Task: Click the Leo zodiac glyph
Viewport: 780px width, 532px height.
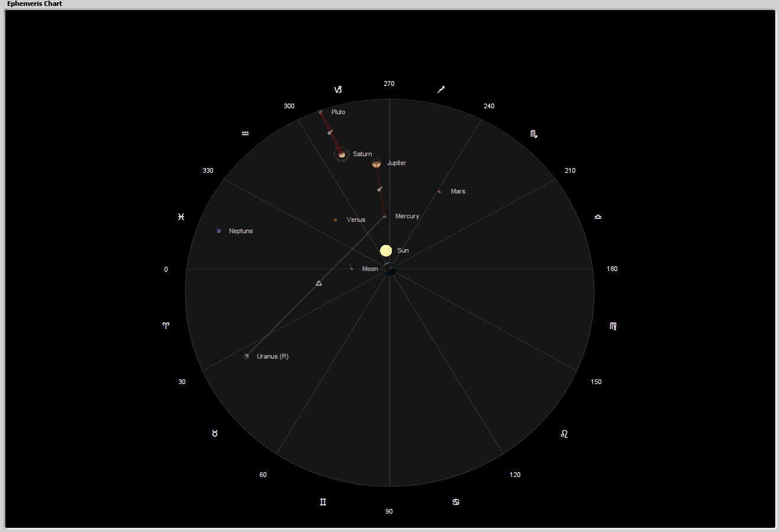Action: (564, 434)
